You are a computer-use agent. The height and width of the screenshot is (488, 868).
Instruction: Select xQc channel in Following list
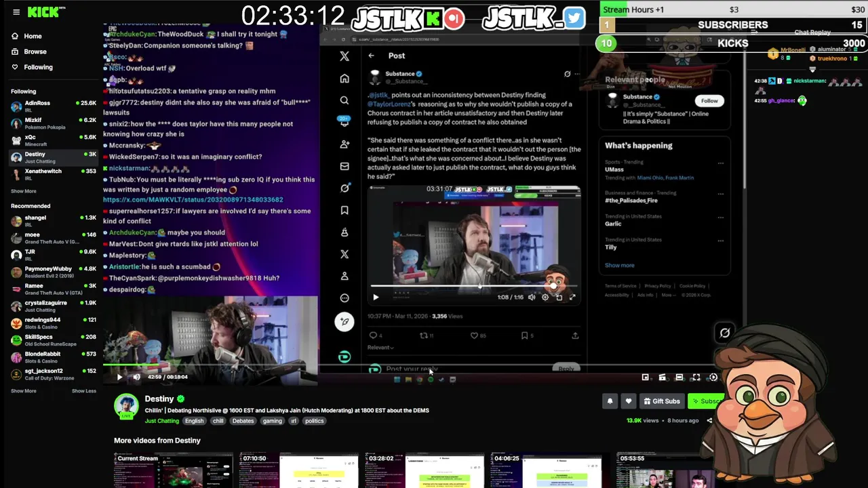54,140
